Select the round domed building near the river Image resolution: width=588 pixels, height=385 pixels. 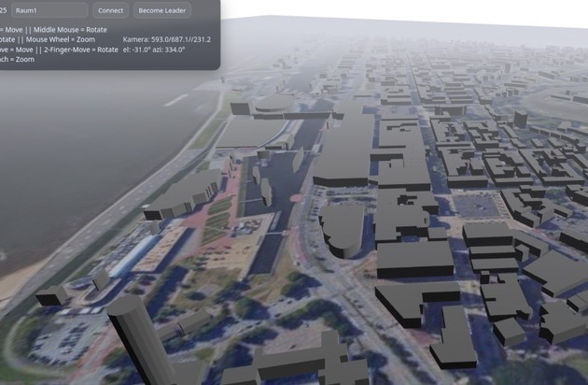pos(273,103)
